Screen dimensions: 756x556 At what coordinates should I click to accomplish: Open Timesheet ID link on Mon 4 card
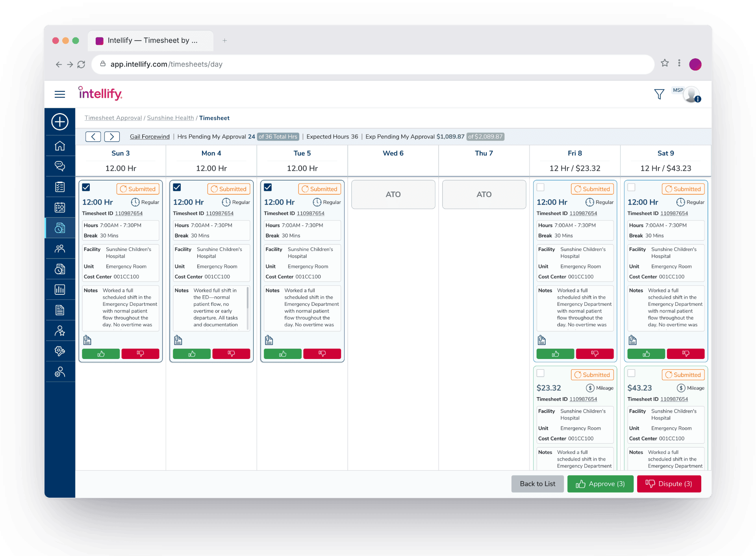[220, 213]
